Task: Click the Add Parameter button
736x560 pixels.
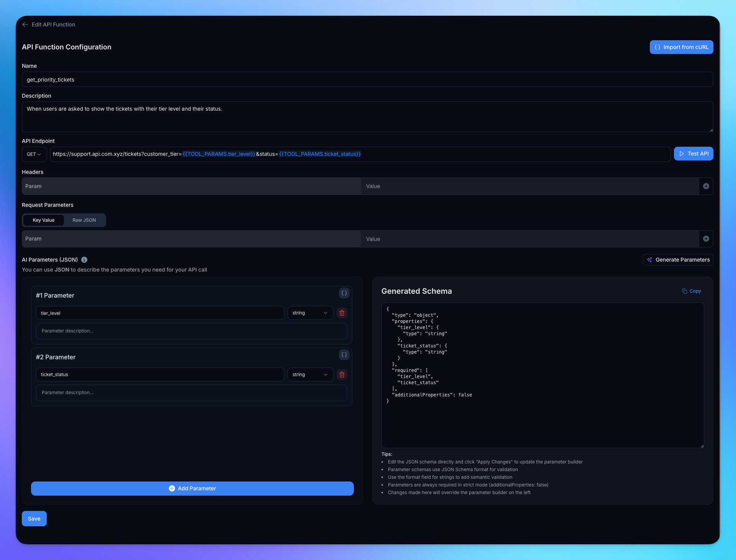Action: tap(192, 488)
